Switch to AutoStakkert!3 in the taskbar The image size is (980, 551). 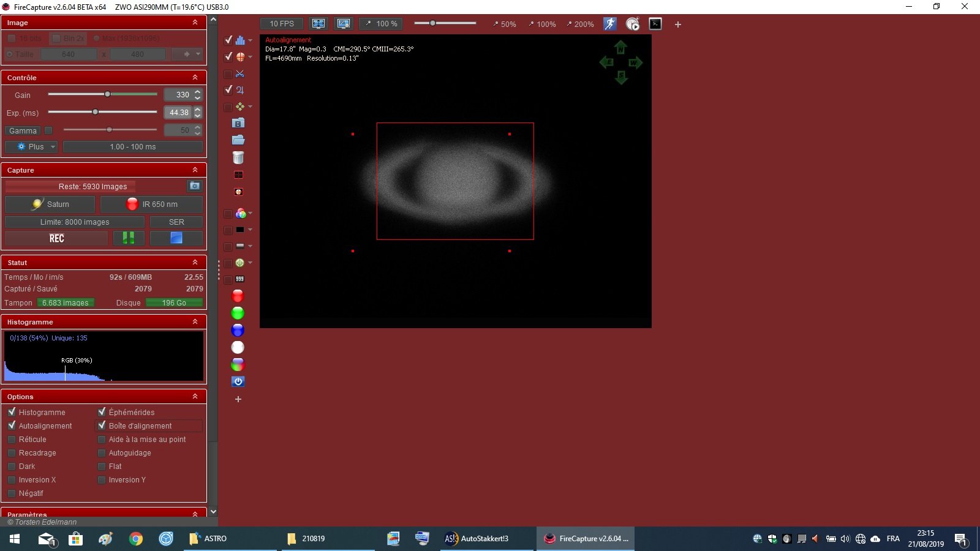point(477,539)
